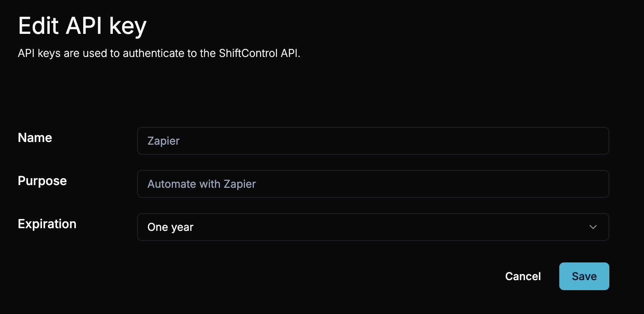Click the chevron arrow in Expiration dropdown

coord(593,227)
